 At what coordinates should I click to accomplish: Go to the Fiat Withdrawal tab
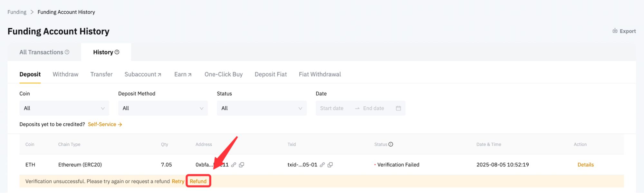(320, 74)
